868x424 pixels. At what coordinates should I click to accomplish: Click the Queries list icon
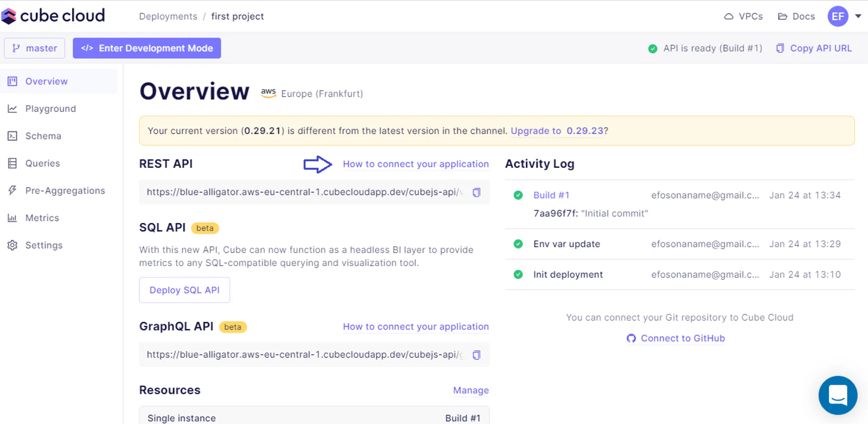click(12, 163)
